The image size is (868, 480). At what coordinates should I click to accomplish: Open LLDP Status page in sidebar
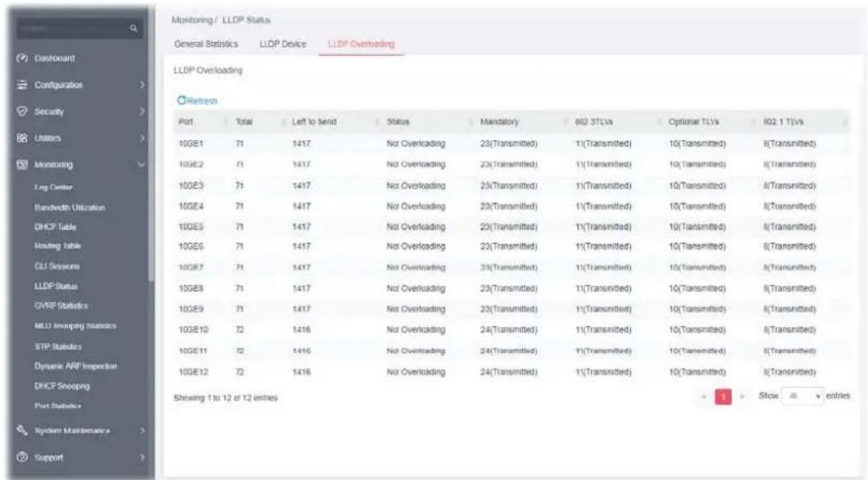tap(56, 287)
